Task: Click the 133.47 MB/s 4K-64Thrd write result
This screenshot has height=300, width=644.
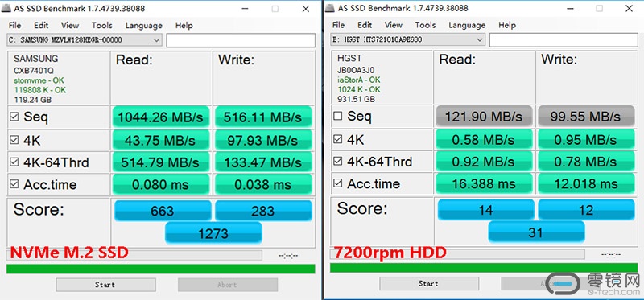Action: tap(263, 162)
